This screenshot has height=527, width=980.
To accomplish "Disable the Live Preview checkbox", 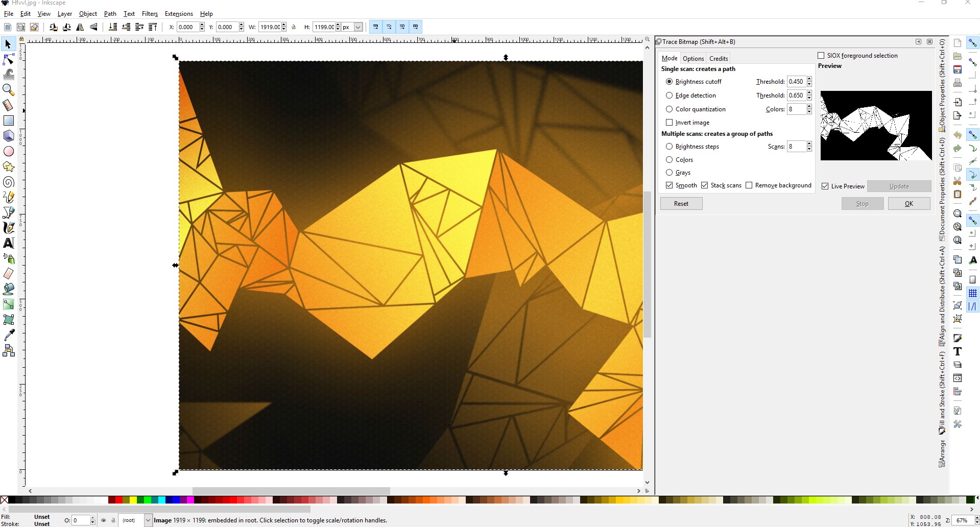I will coord(825,186).
